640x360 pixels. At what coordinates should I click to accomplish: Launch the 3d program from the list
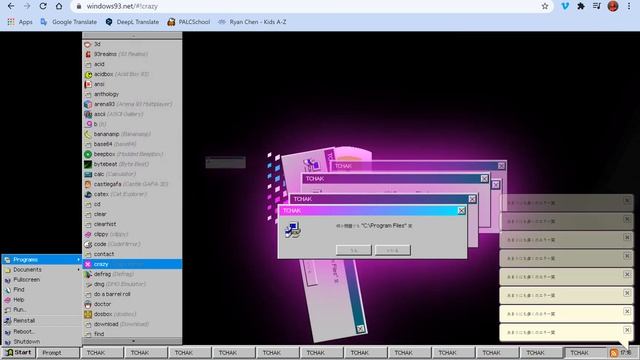pyautogui.click(x=132, y=44)
